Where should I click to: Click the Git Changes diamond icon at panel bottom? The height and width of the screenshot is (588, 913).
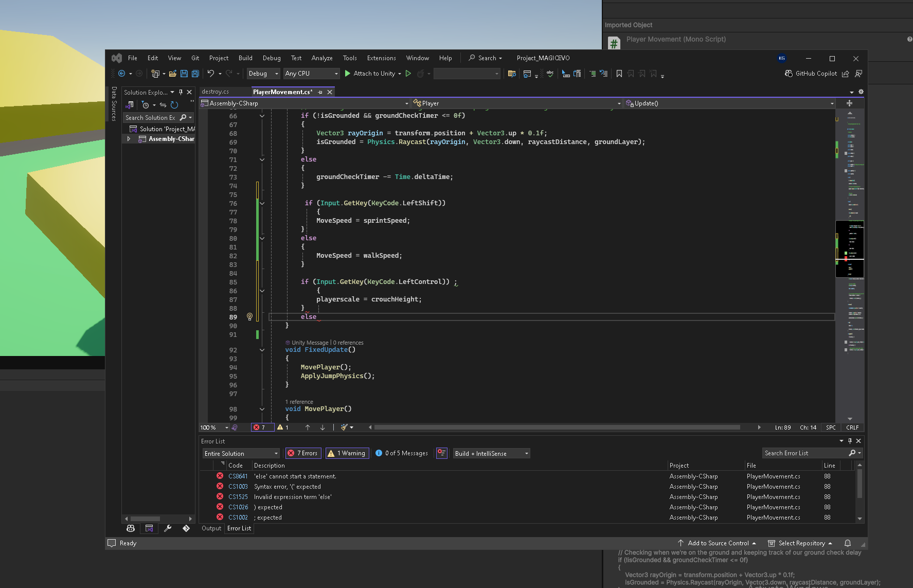[x=186, y=528]
